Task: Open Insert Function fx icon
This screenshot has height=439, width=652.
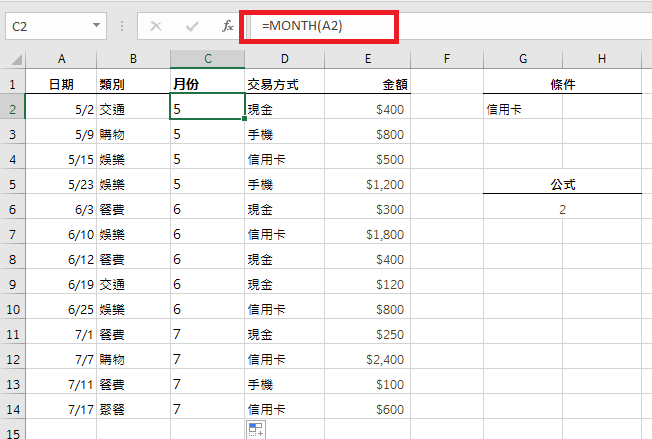Action: pos(227,26)
